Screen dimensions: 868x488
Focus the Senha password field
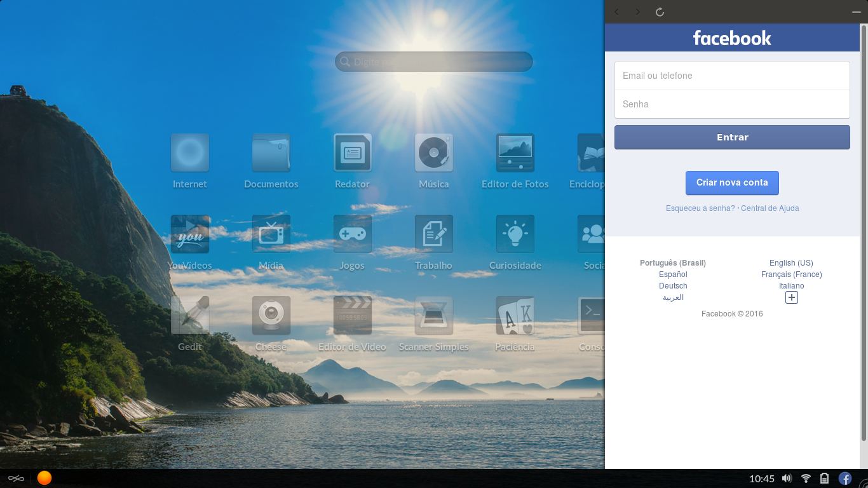[x=732, y=104]
